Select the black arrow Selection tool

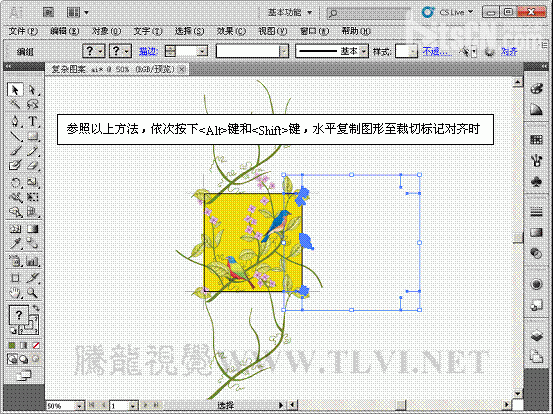[x=15, y=90]
